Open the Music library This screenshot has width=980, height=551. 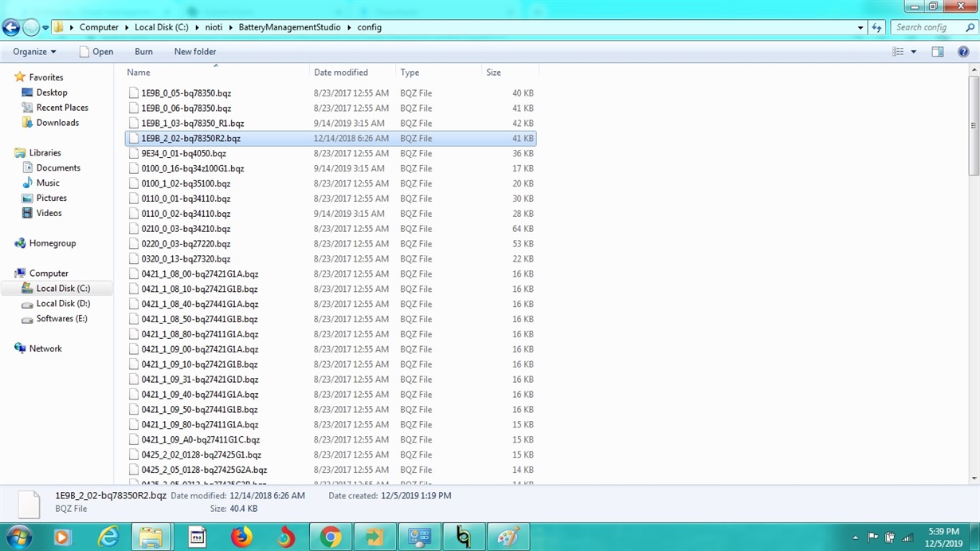point(48,183)
